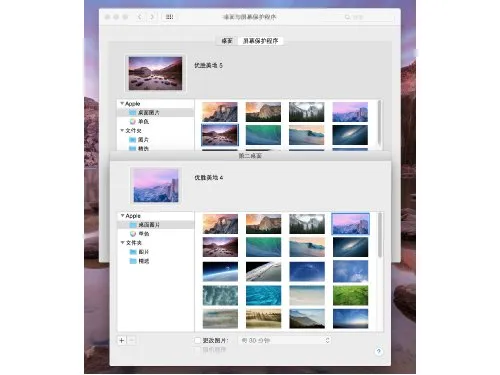Pick selected purple lake wallpaper in back window
Image resolution: width=500 pixels, height=375 pixels.
pyautogui.click(x=220, y=135)
